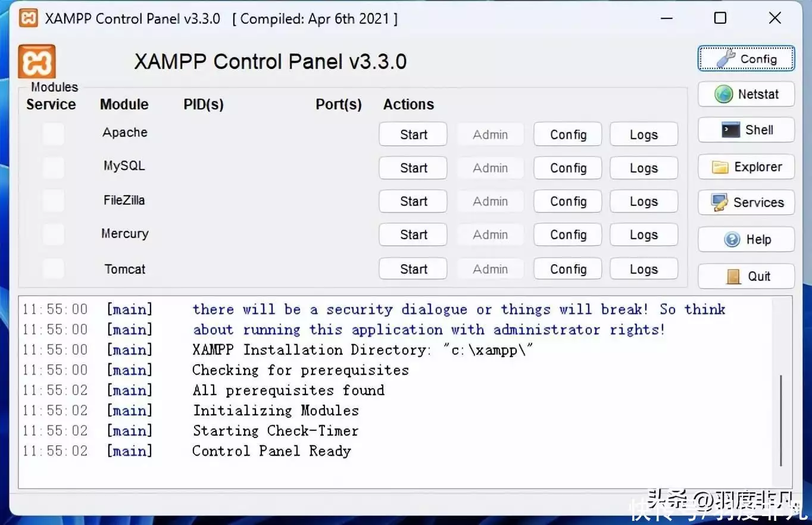The image size is (812, 525).
Task: Click the log panel vertical scrollbar
Action: point(781,420)
